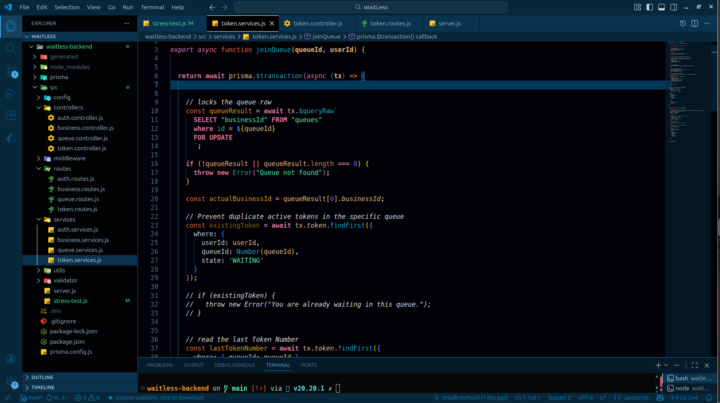This screenshot has width=720, height=403.
Task: Expand the config folder
Action: click(79, 97)
